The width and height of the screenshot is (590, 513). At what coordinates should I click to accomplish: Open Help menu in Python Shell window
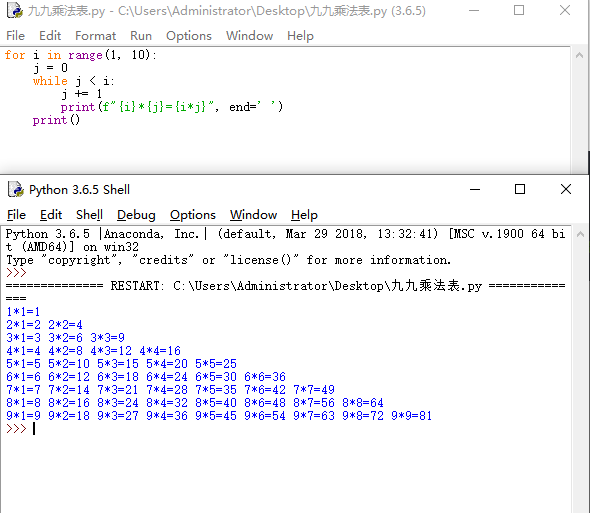pos(304,215)
